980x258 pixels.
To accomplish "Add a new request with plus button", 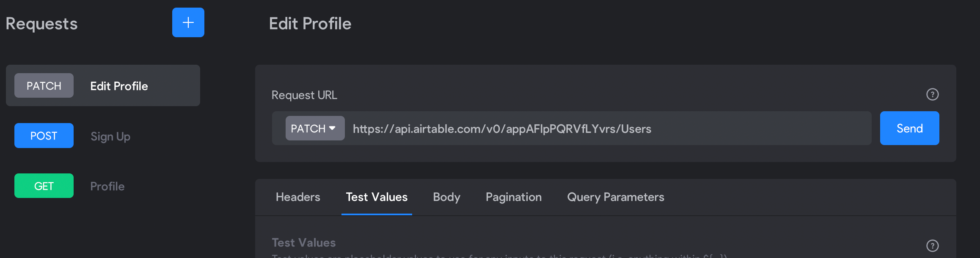I will coord(188,22).
